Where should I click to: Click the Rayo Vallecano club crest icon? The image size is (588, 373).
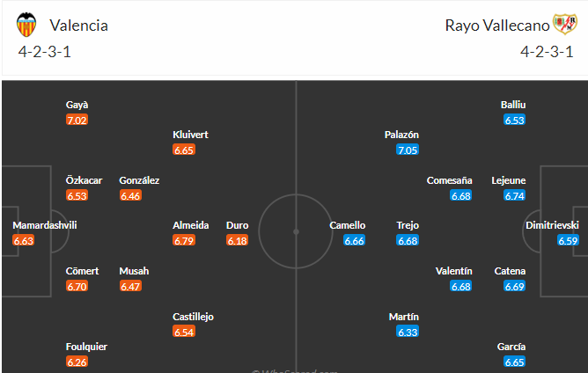[x=565, y=24]
